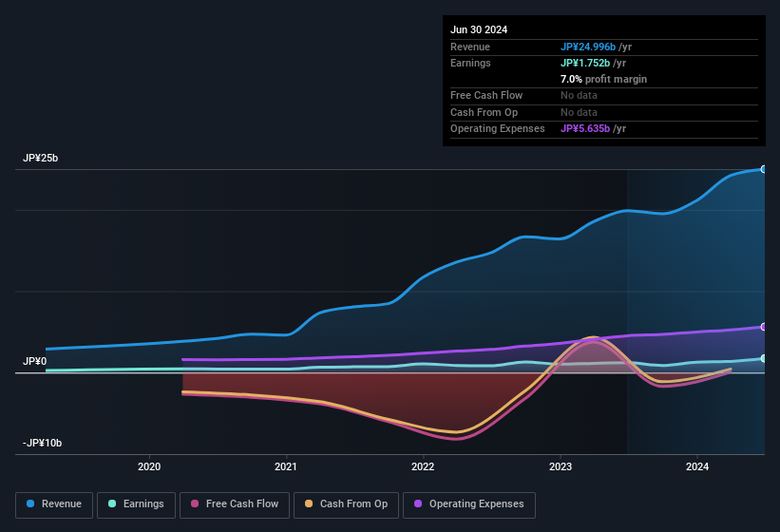Click the Earnings row label in tooltip
The image size is (780, 532).
point(470,63)
